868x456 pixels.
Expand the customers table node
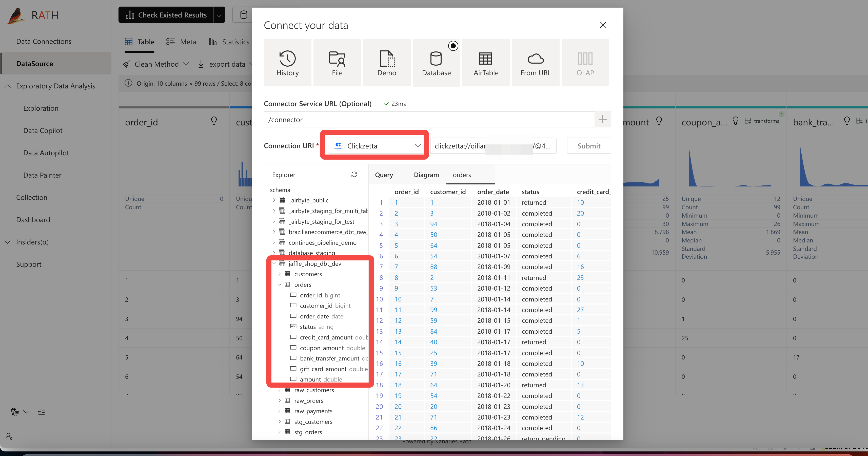point(279,274)
